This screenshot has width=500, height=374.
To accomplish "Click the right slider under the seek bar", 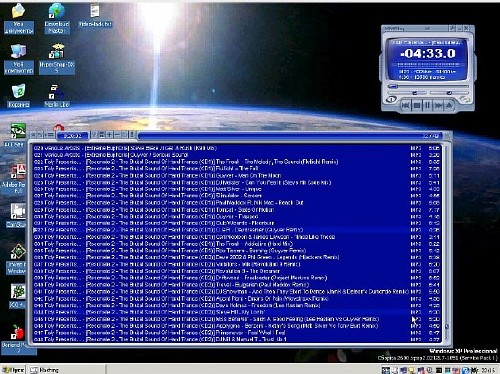I will [x=449, y=93].
